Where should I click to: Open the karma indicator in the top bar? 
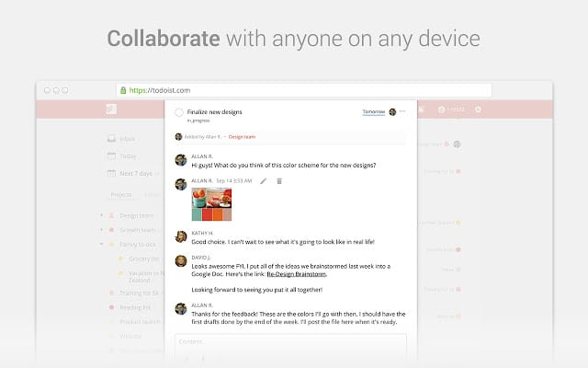(451, 109)
